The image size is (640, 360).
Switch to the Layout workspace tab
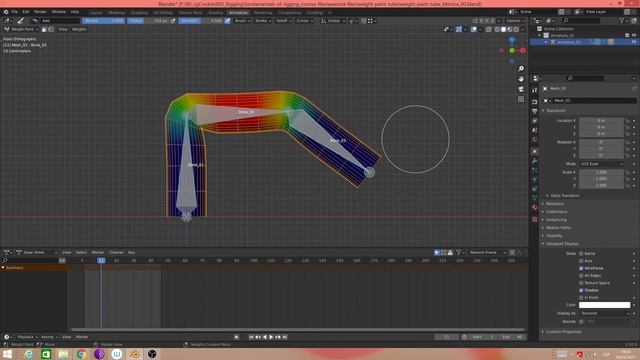coord(96,13)
